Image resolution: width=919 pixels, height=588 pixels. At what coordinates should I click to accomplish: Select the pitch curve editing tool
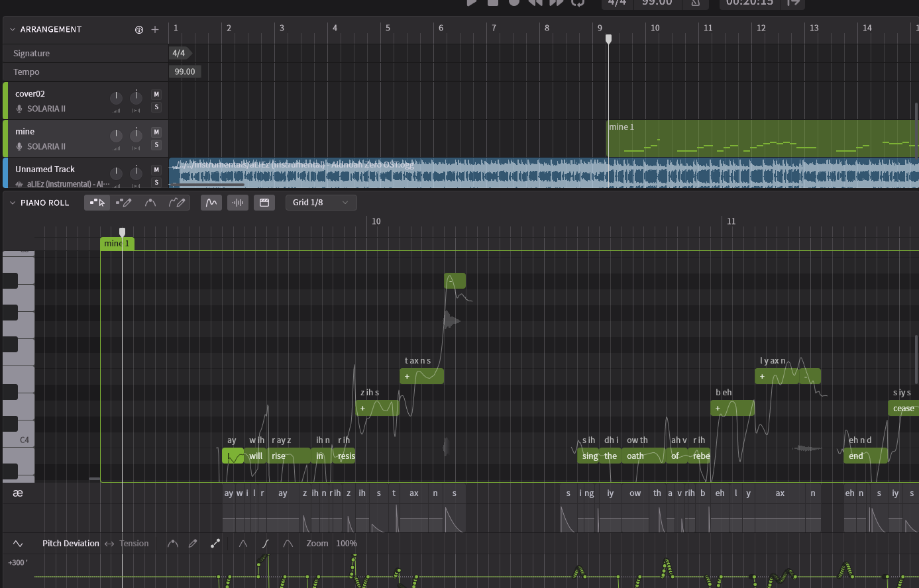(x=150, y=203)
